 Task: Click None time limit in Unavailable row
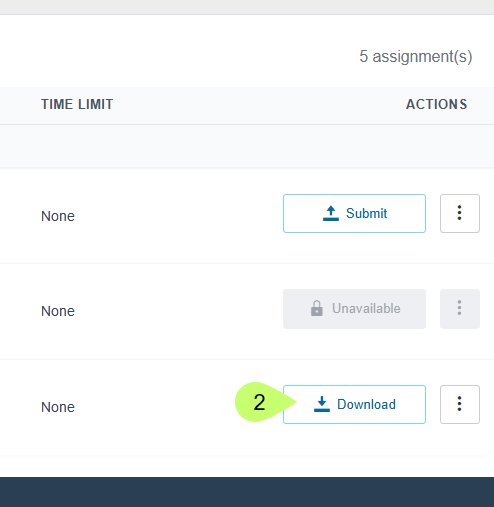(58, 311)
